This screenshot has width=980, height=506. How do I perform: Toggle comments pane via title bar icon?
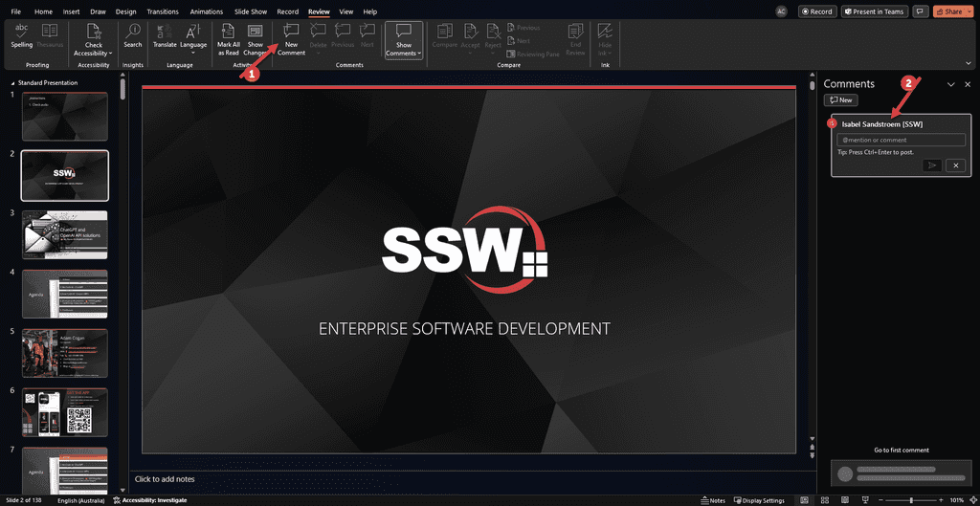[x=921, y=11]
